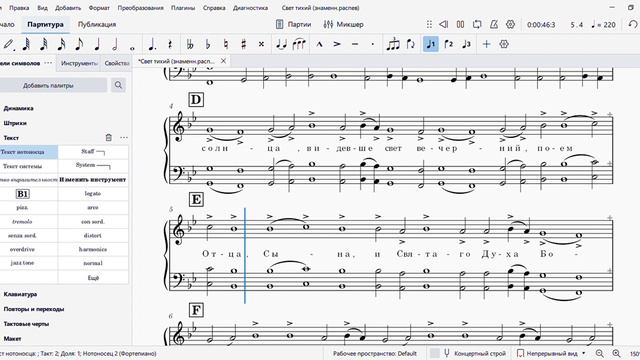Select 64th note duration
640x360 pixels.
pyautogui.click(x=26, y=44)
